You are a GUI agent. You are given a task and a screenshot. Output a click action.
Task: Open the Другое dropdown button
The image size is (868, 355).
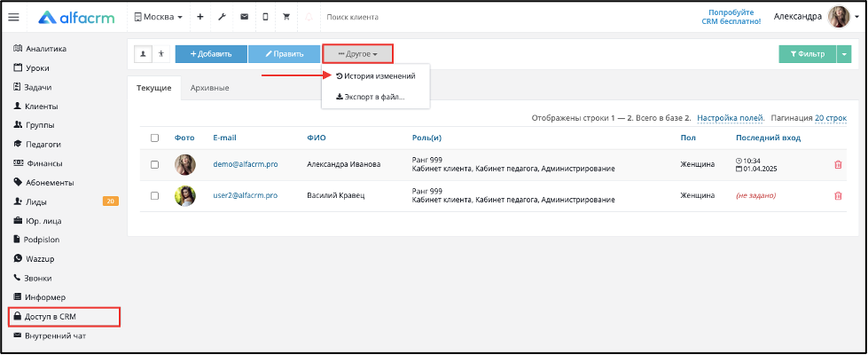tap(358, 54)
